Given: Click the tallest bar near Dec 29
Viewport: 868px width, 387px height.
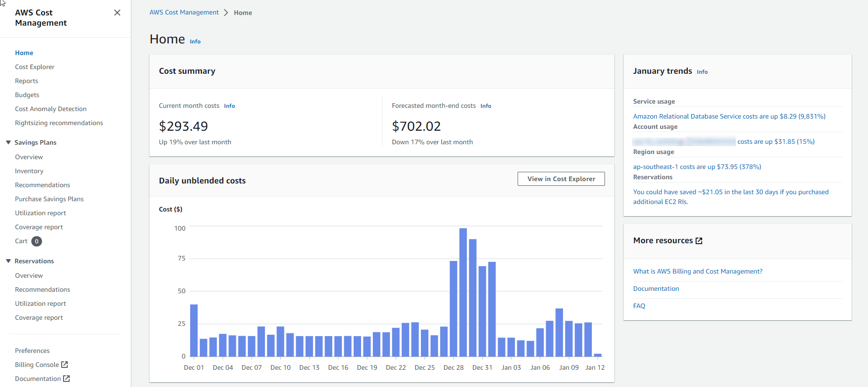Looking at the screenshot, I should click(x=463, y=292).
